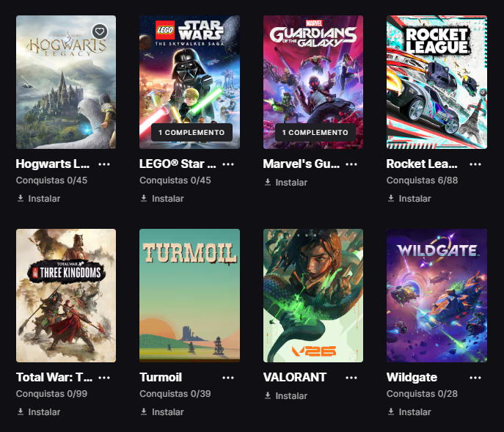
Task: Open the three-dot menu for Hogwarts Legacy
Action: click(104, 164)
